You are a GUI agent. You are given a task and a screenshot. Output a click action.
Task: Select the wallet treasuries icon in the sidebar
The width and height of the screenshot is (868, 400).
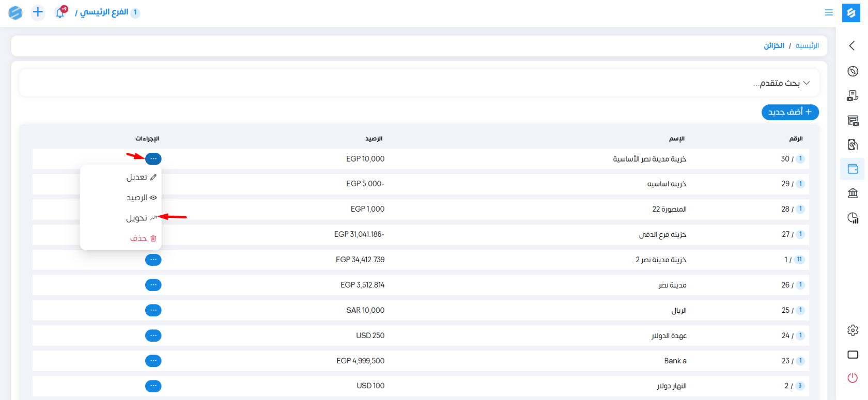[853, 169]
